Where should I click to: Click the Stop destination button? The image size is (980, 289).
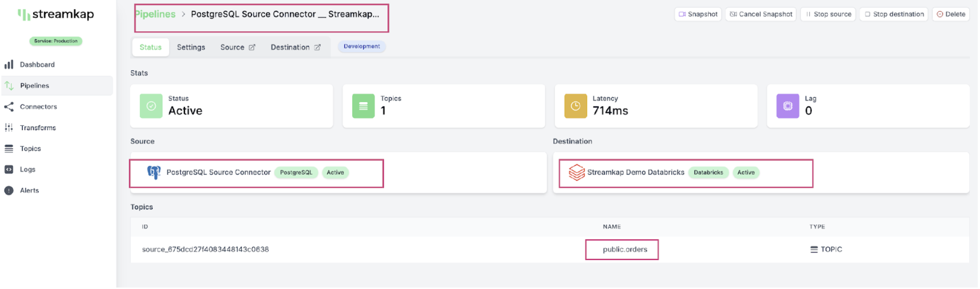pos(894,14)
